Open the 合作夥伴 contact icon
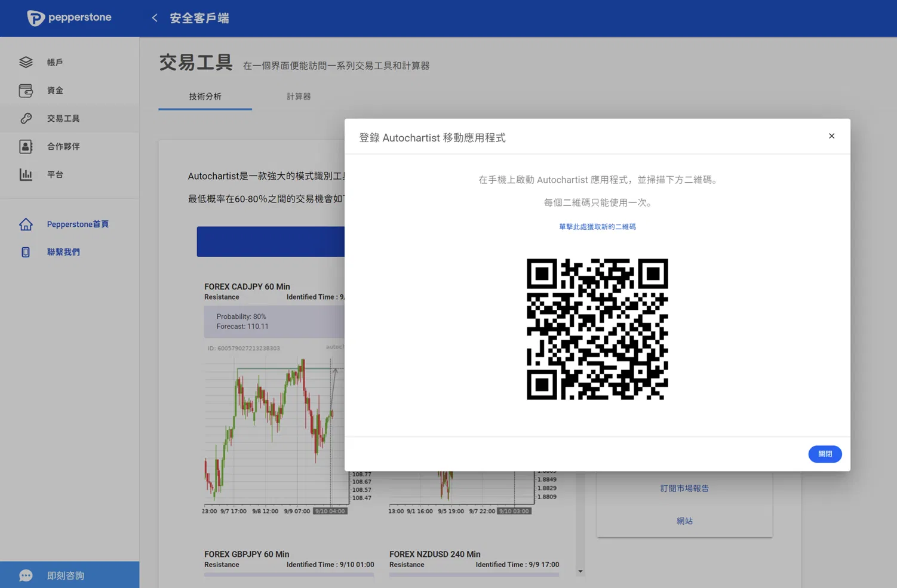Viewport: 897px width, 588px height. tap(26, 146)
